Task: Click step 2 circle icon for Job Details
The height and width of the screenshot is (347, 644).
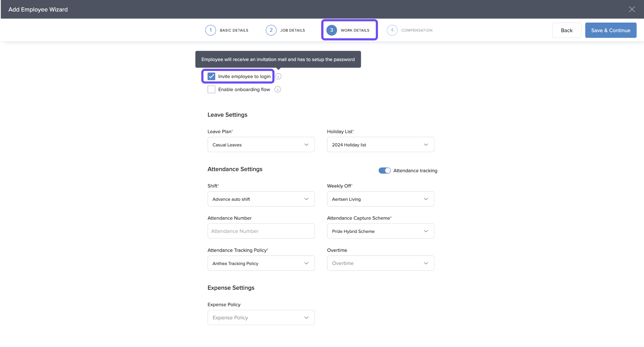Action: pyautogui.click(x=271, y=30)
